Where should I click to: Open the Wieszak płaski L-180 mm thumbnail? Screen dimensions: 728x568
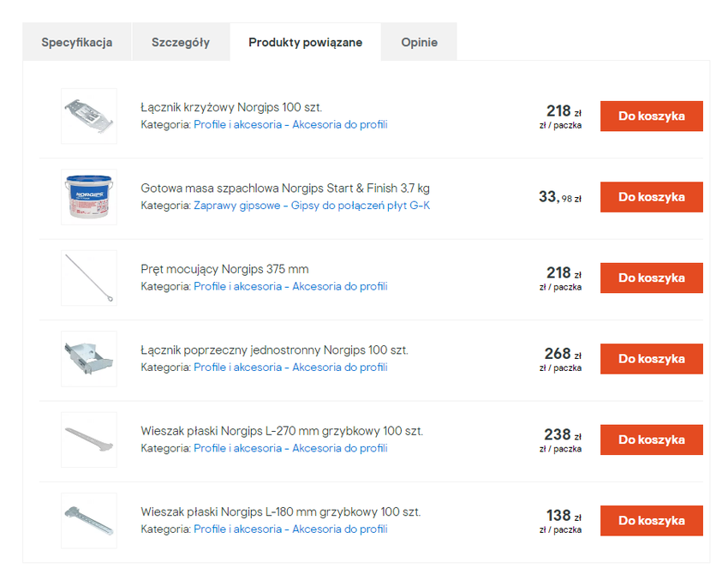(89, 520)
